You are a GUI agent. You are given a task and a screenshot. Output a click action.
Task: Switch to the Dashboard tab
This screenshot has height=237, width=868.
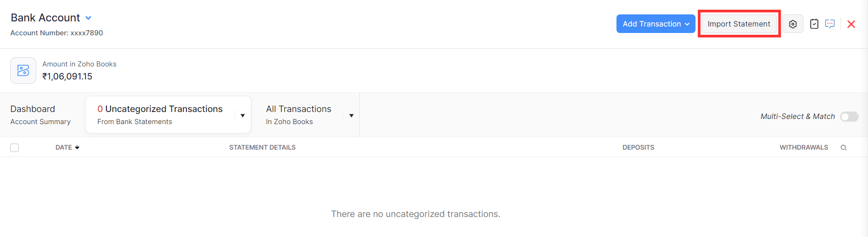[x=40, y=115]
